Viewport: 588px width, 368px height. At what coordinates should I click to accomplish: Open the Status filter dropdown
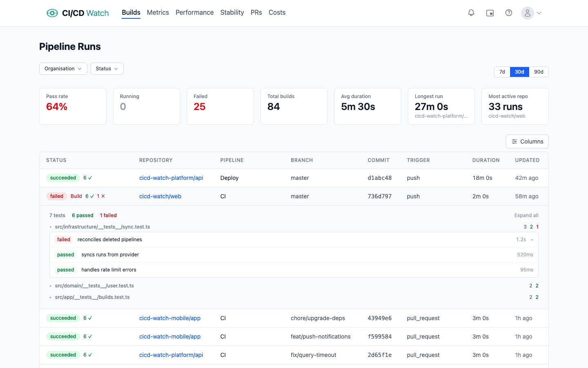[x=107, y=69]
